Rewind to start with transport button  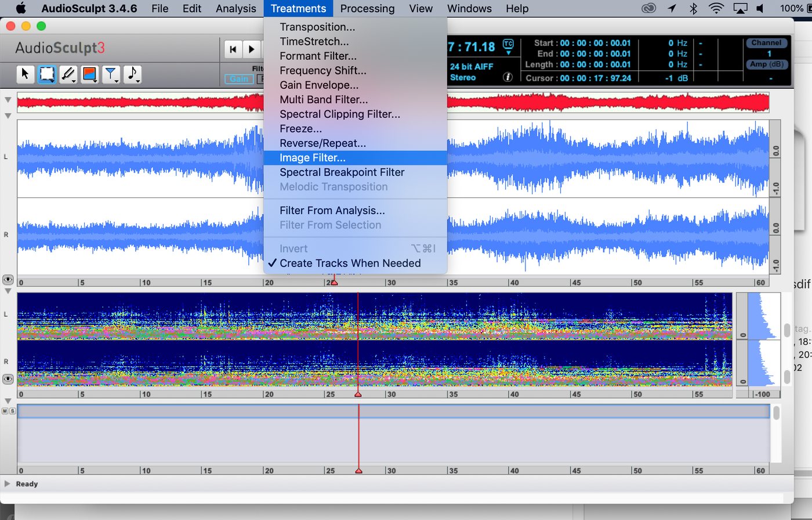coord(233,49)
